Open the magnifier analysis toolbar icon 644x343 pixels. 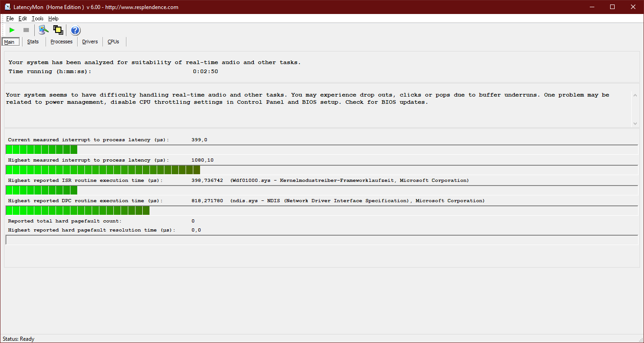coord(43,30)
